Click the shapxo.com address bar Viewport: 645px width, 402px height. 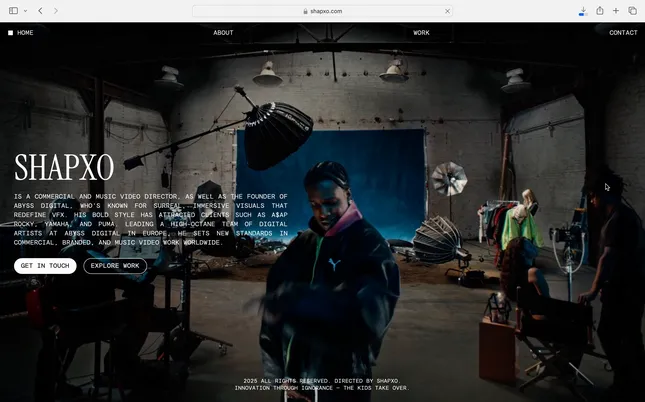322,11
